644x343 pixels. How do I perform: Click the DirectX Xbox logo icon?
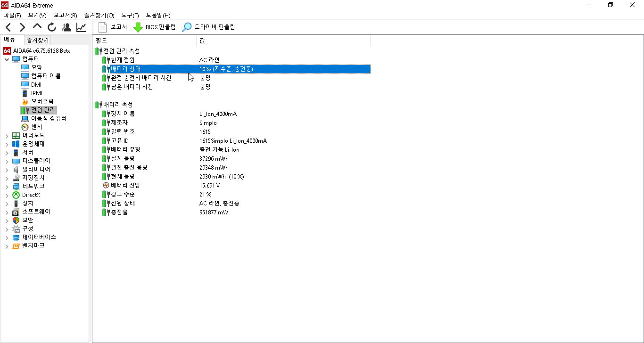tap(16, 195)
